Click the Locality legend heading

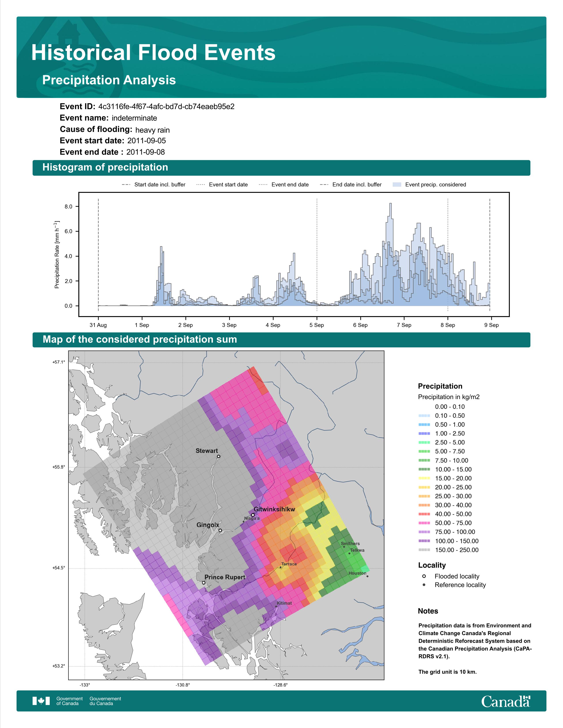(x=432, y=565)
